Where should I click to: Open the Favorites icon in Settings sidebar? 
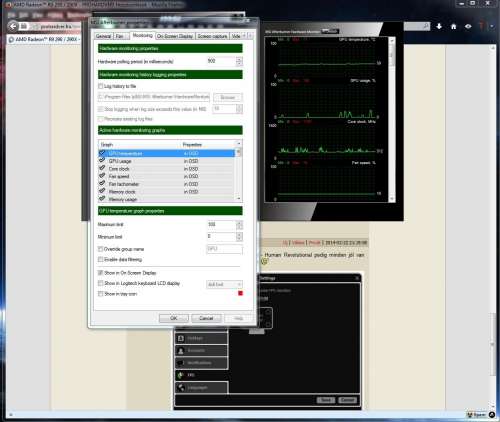(x=181, y=338)
